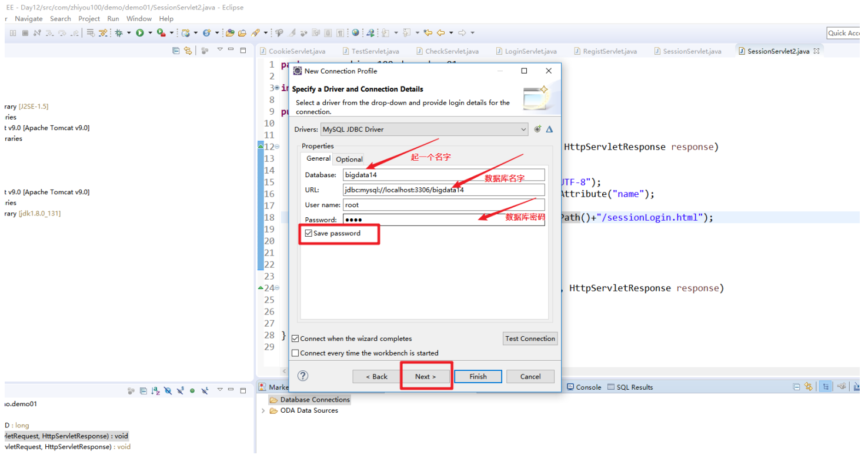Image resolution: width=868 pixels, height=458 pixels.
Task: Open the Help menu
Action: (166, 19)
